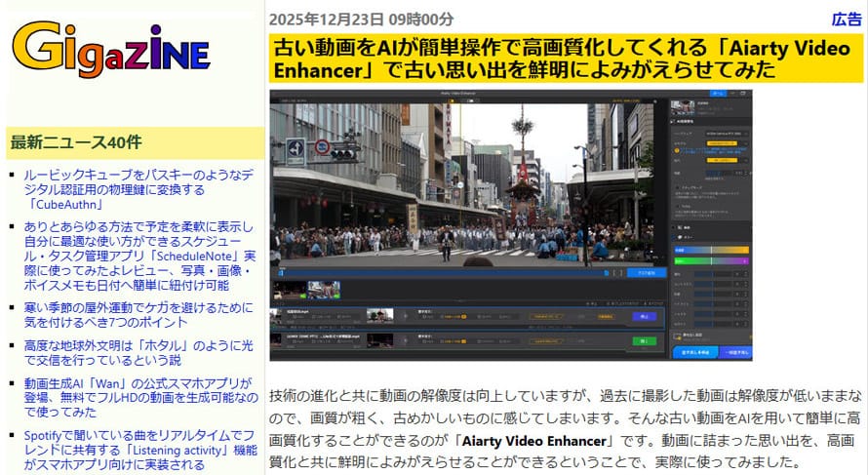Click bold Aiarty Video Enhancer in article body

534,441
